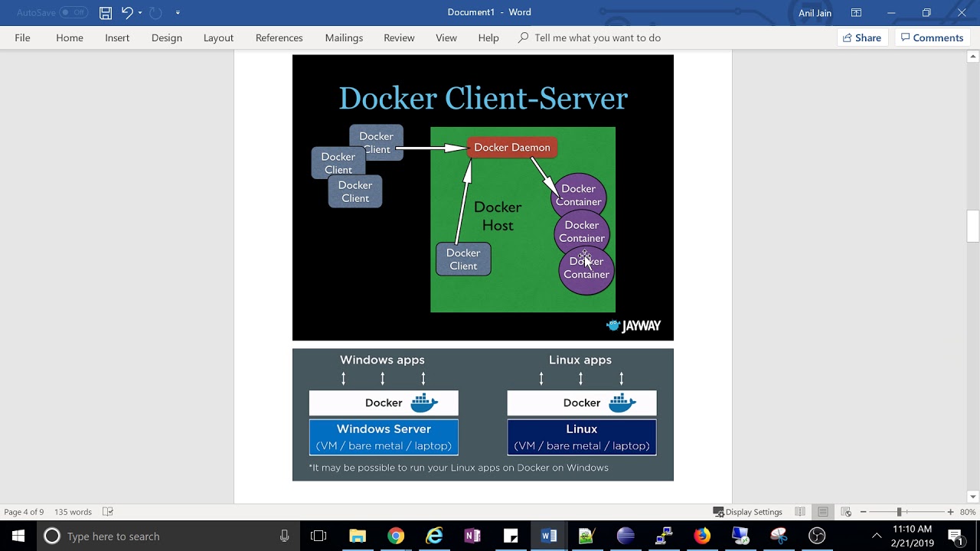This screenshot has width=980, height=551.
Task: Click the 80% zoom level
Action: point(968,512)
